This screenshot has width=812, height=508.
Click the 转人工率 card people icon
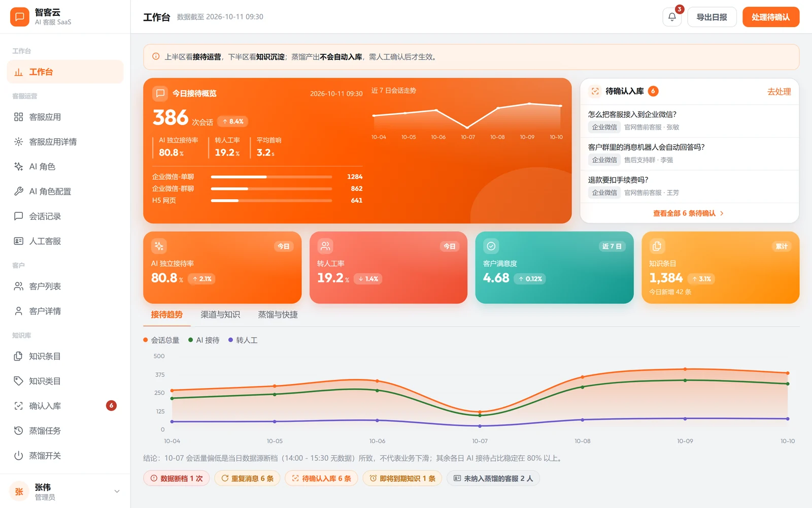[x=325, y=246]
